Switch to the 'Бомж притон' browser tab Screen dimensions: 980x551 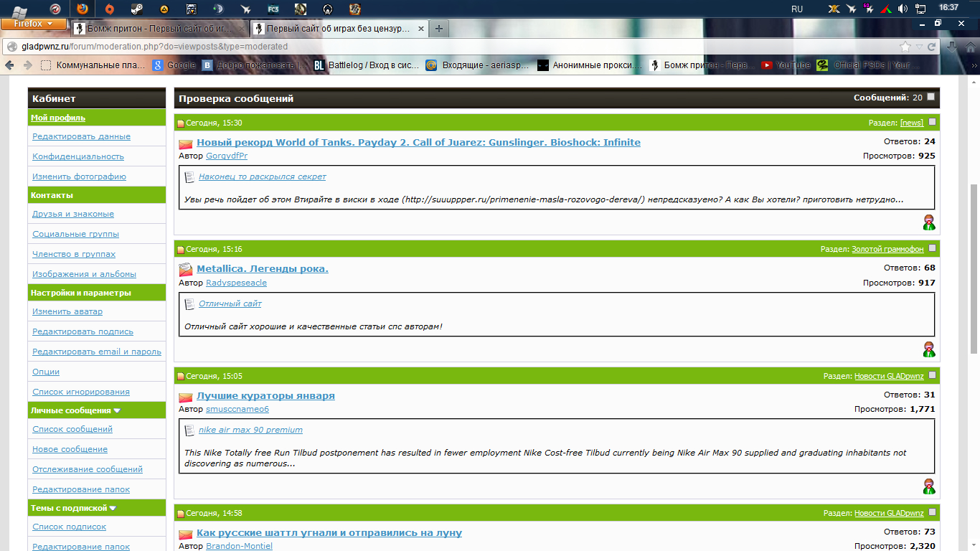161,29
